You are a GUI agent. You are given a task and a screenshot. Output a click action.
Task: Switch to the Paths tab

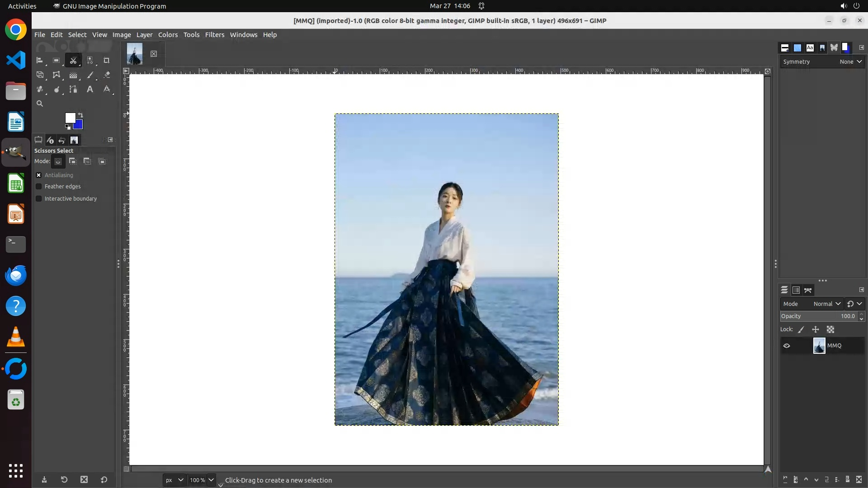808,290
